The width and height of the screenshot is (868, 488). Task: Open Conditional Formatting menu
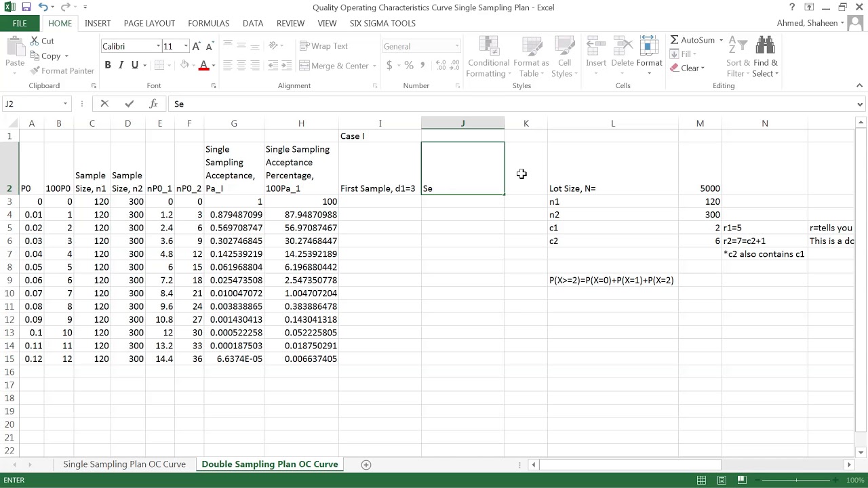click(488, 57)
